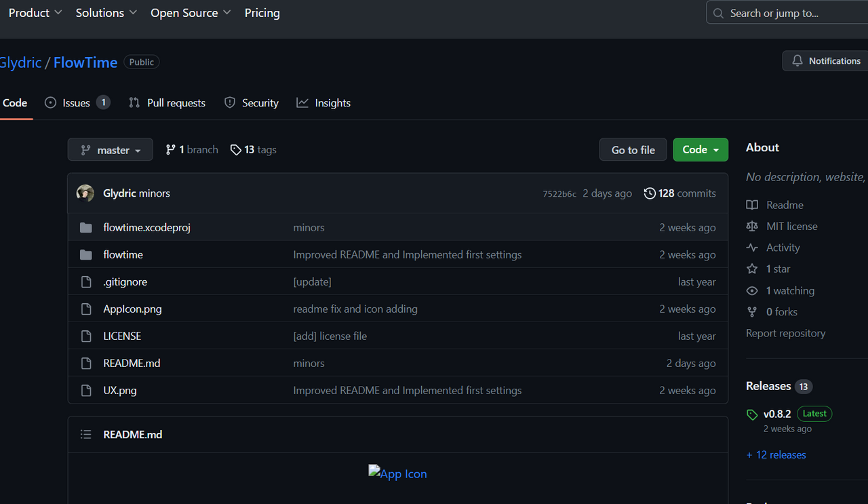
Task: Click the file icon beside LICENSE
Action: pos(86,336)
